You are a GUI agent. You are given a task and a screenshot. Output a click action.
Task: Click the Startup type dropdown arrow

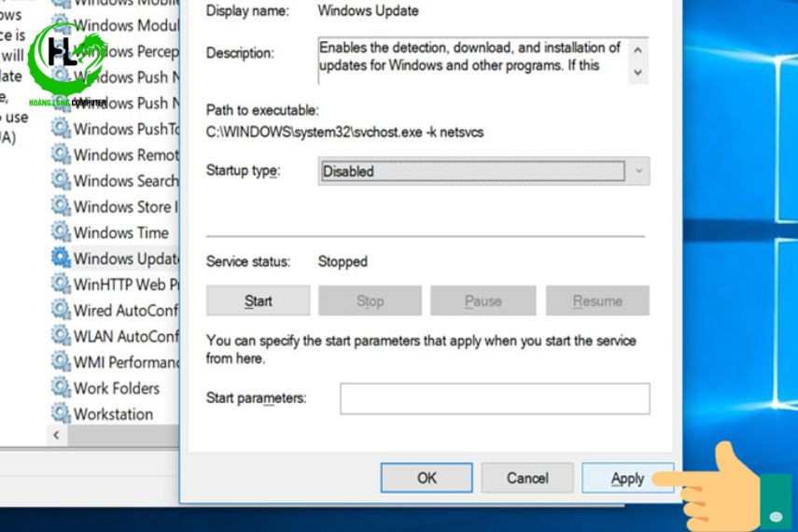click(x=638, y=171)
